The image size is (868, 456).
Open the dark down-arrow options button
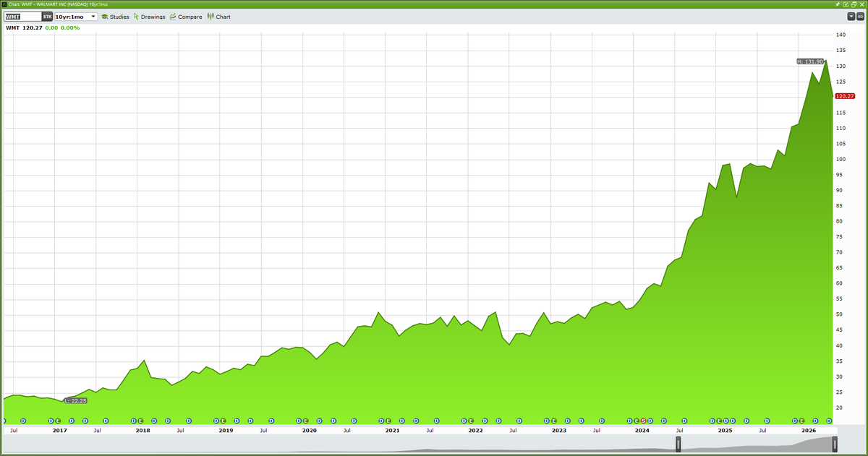coord(851,16)
